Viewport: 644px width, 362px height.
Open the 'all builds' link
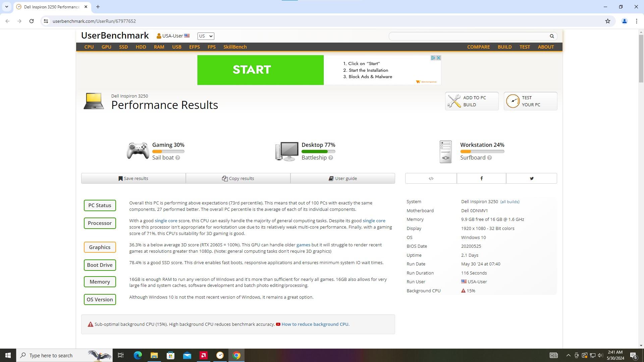pos(510,202)
